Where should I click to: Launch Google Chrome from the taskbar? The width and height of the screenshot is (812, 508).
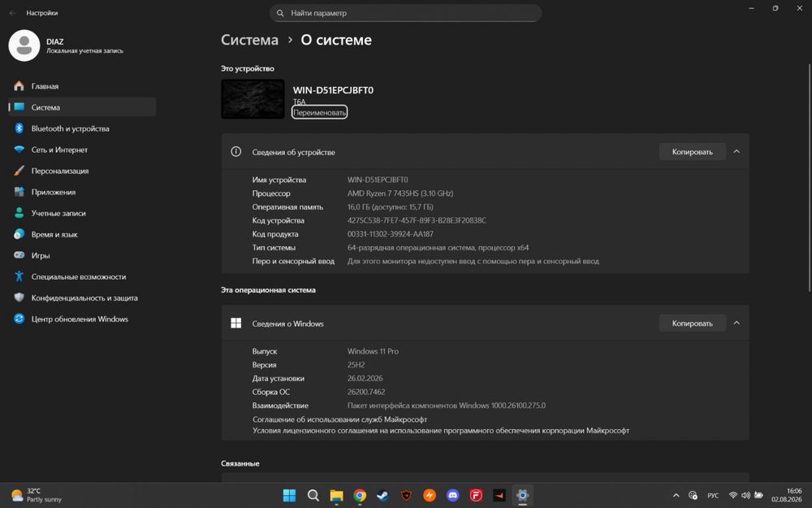point(360,496)
